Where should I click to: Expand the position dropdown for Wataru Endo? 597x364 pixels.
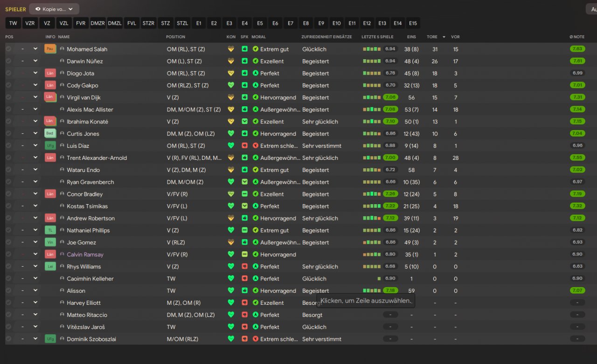pyautogui.click(x=35, y=170)
